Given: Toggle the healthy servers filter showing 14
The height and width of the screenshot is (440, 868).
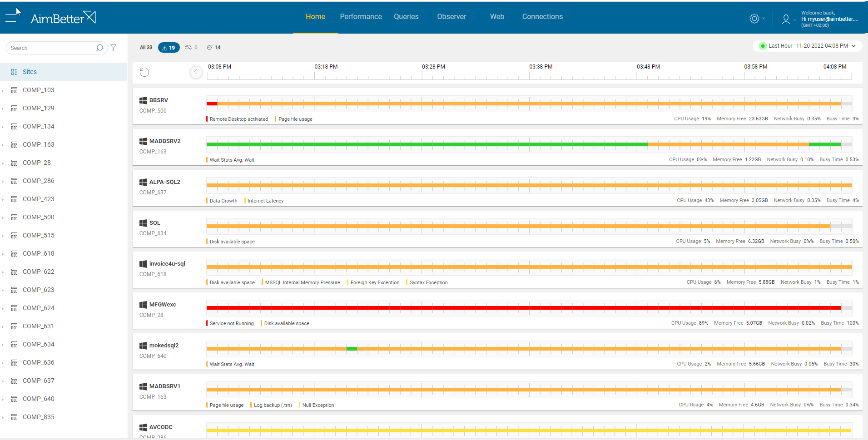Looking at the screenshot, I should pos(213,47).
